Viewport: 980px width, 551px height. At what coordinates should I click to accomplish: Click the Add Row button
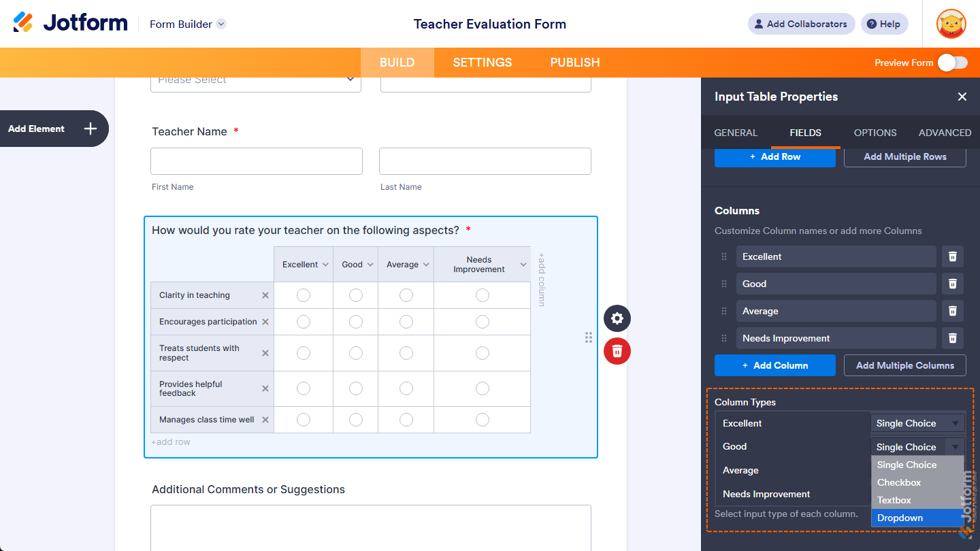[775, 156]
